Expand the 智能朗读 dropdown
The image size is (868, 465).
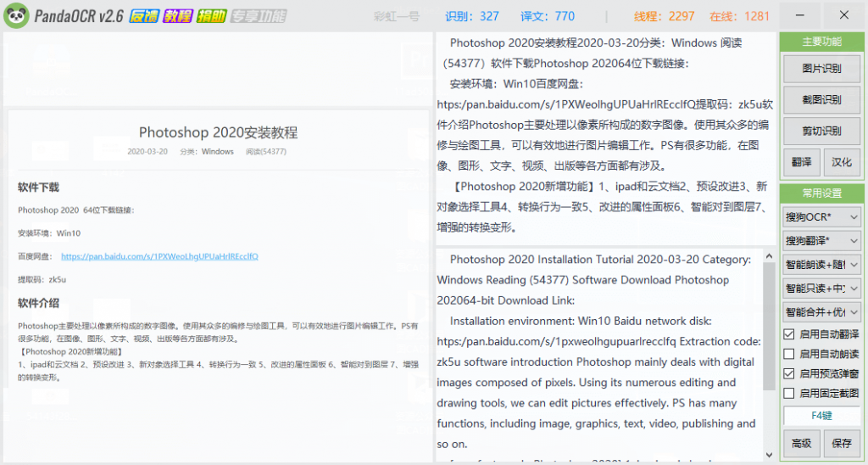(821, 265)
